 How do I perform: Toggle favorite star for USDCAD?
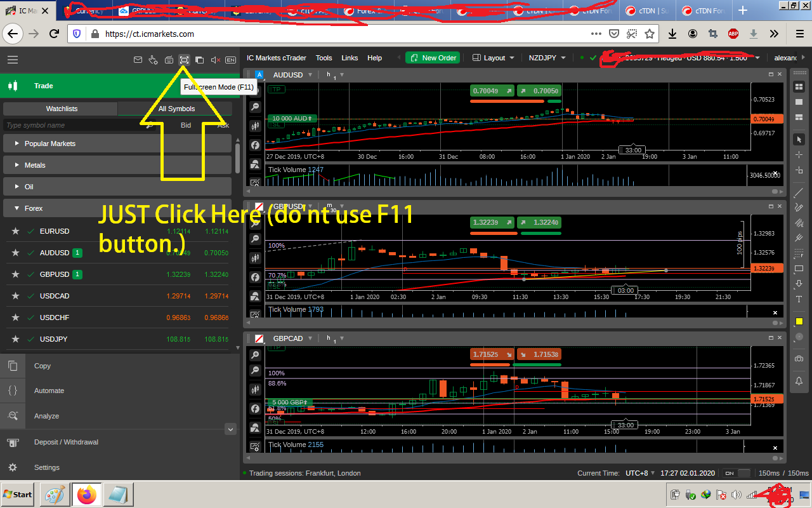(15, 296)
